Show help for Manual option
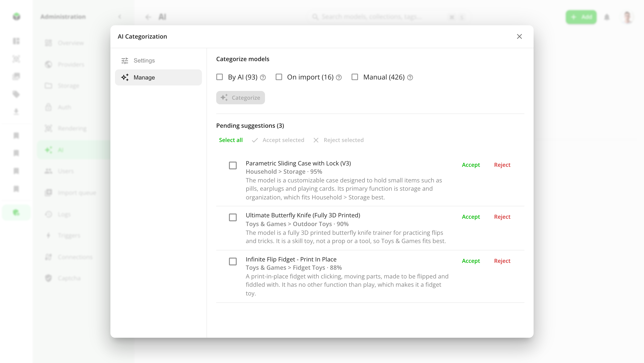 click(x=410, y=77)
